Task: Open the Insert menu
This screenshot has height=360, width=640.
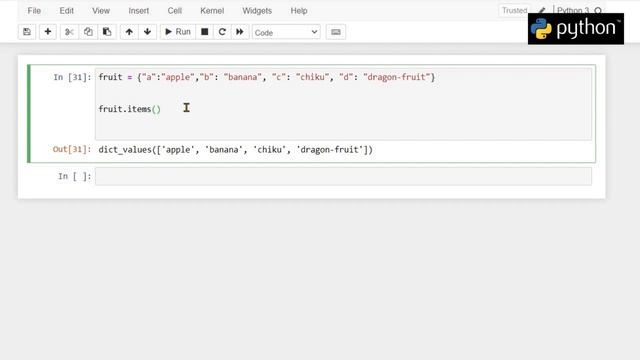Action: point(139,11)
